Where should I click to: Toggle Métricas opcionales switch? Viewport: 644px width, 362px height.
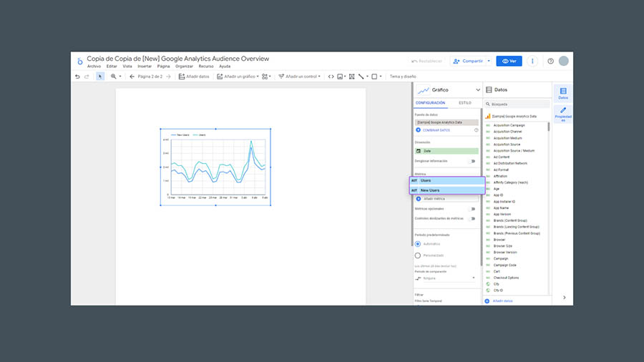coord(472,209)
